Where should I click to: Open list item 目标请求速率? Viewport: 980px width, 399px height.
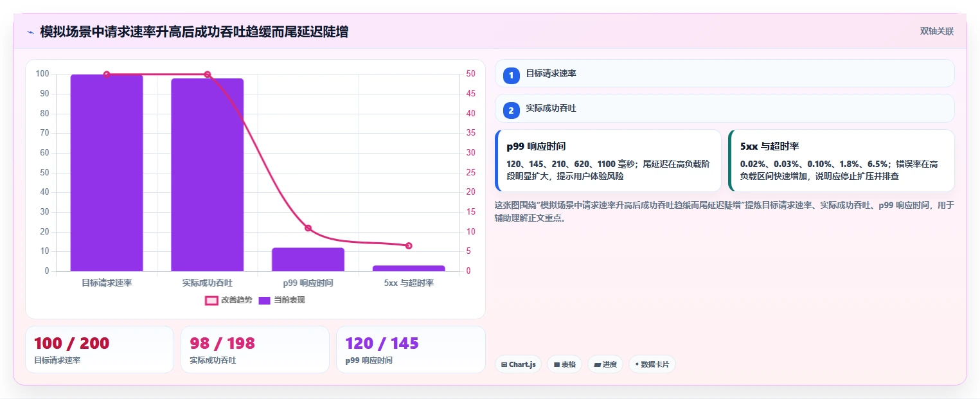point(725,73)
